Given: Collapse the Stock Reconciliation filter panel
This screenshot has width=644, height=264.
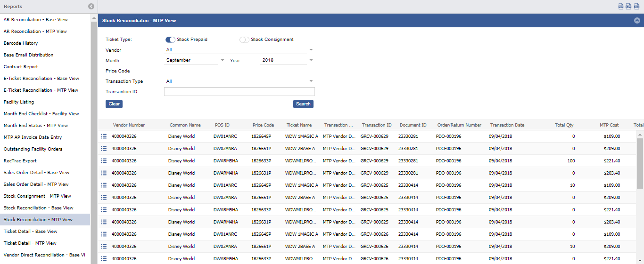Looking at the screenshot, I should pyautogui.click(x=637, y=21).
